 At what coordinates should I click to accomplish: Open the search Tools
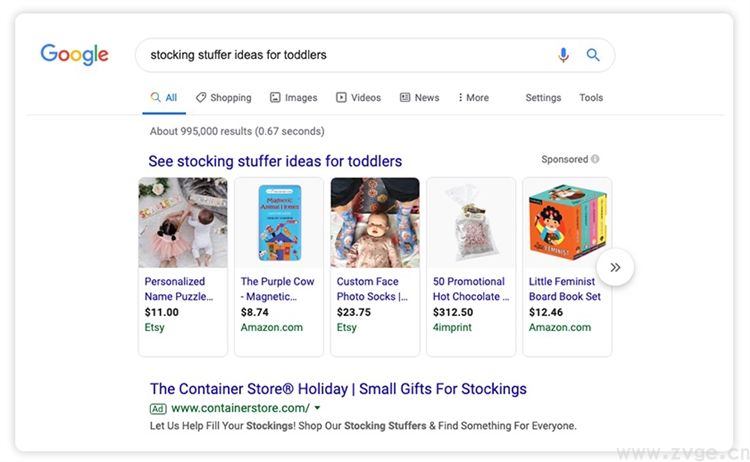pyautogui.click(x=591, y=98)
